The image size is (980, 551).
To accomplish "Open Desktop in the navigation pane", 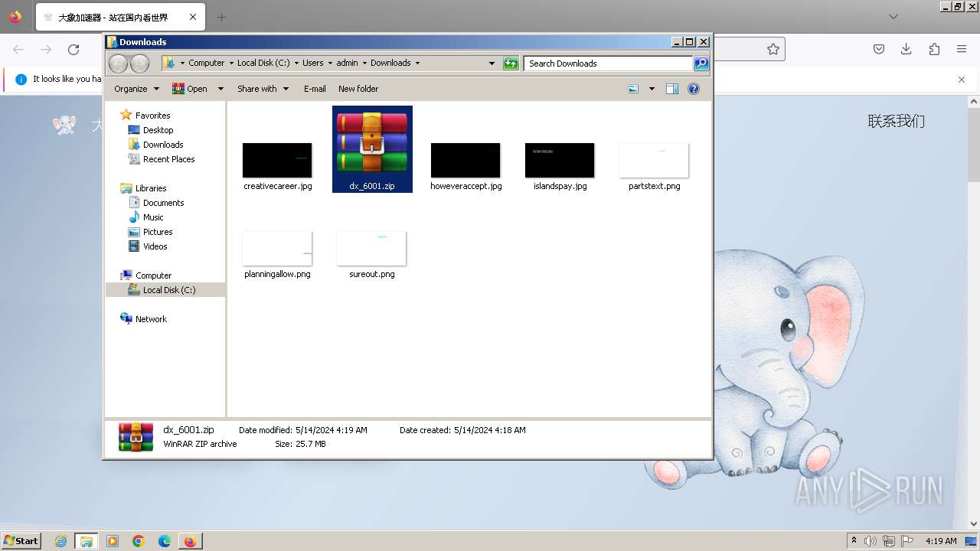I will (x=158, y=130).
